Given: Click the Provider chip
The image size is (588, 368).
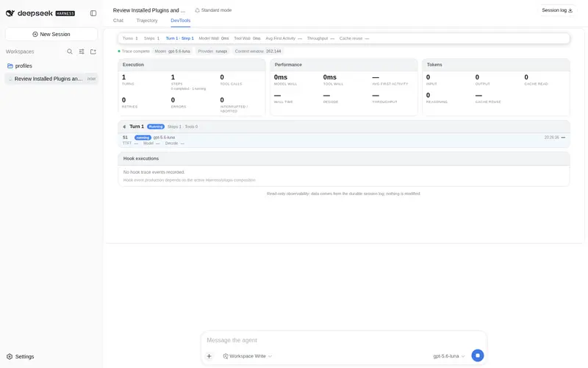Looking at the screenshot, I should point(212,51).
